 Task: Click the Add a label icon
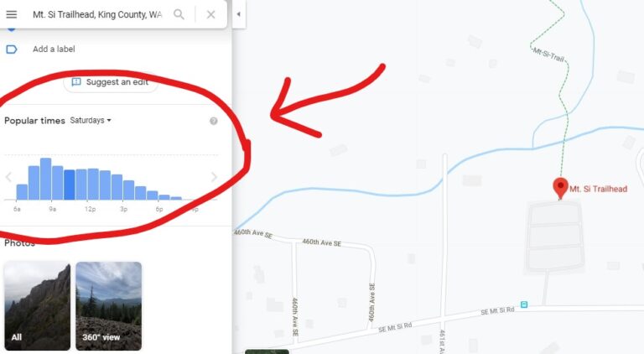pos(12,49)
